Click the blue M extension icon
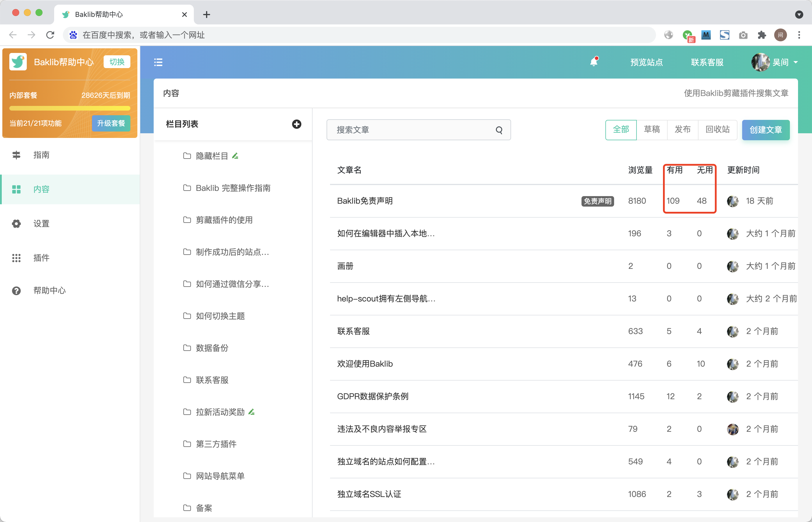The width and height of the screenshot is (812, 522). click(x=706, y=35)
